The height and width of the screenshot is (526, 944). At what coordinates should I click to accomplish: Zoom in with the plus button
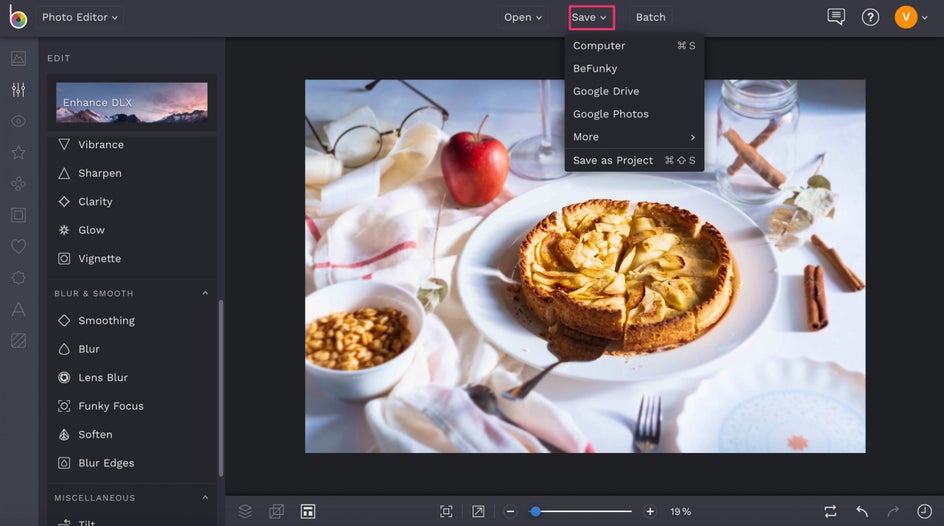(650, 512)
